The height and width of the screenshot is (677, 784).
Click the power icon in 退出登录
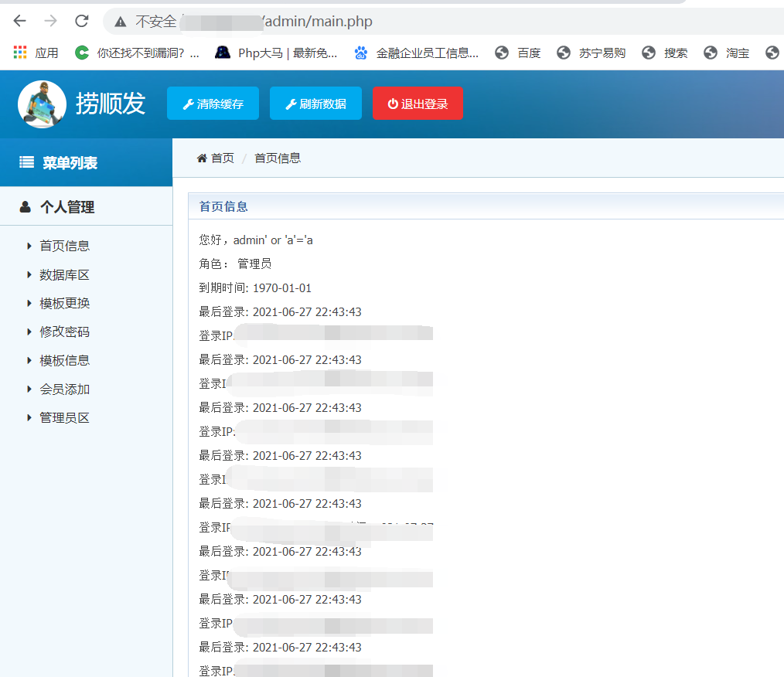click(x=393, y=104)
